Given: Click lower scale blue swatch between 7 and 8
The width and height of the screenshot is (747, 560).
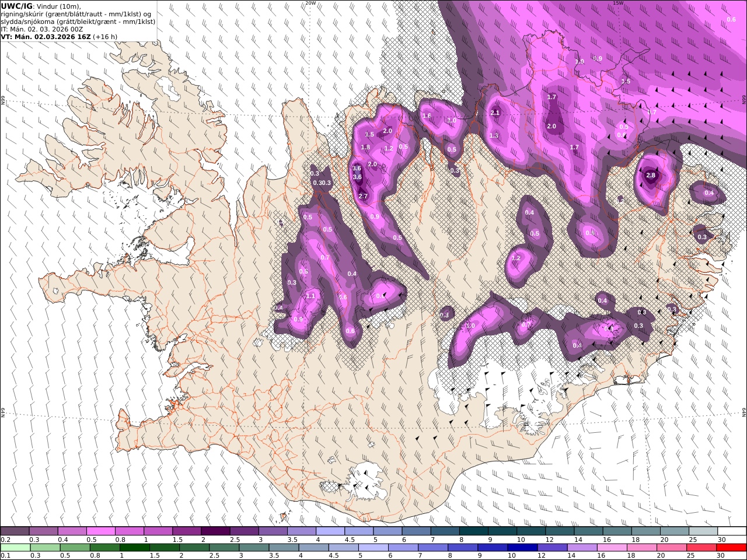Looking at the screenshot, I should (x=432, y=547).
